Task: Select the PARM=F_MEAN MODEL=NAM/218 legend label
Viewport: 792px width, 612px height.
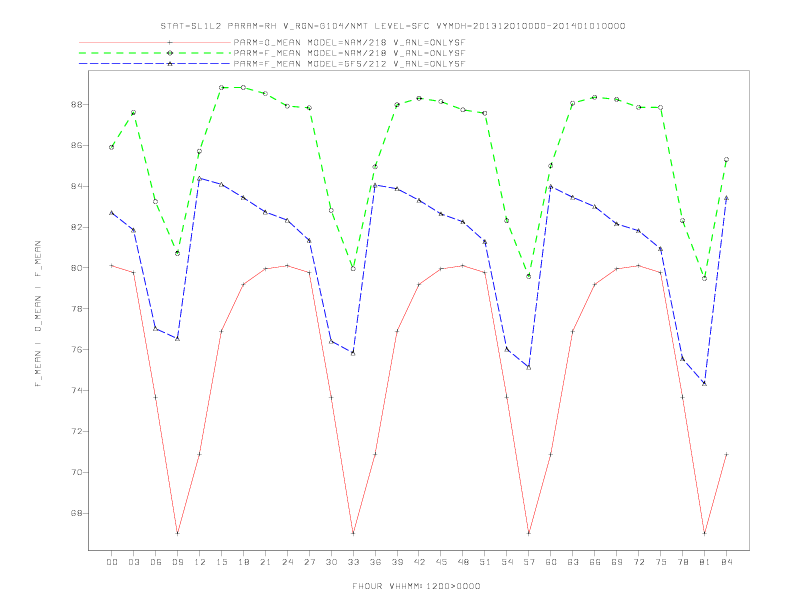Action: click(x=349, y=53)
